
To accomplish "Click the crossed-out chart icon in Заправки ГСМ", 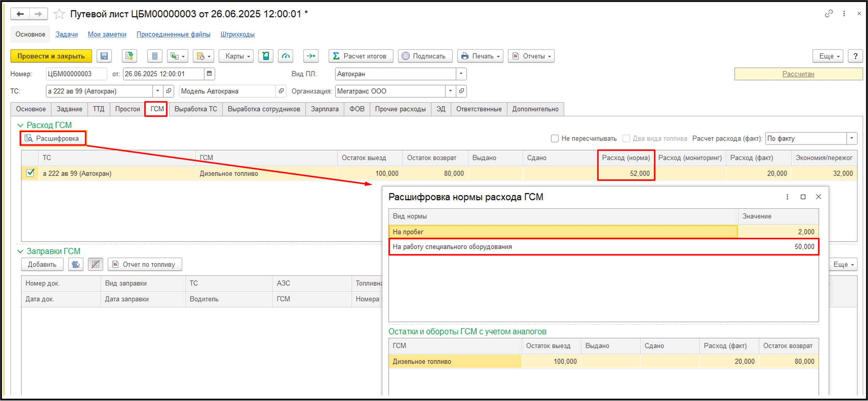I will 95,264.
